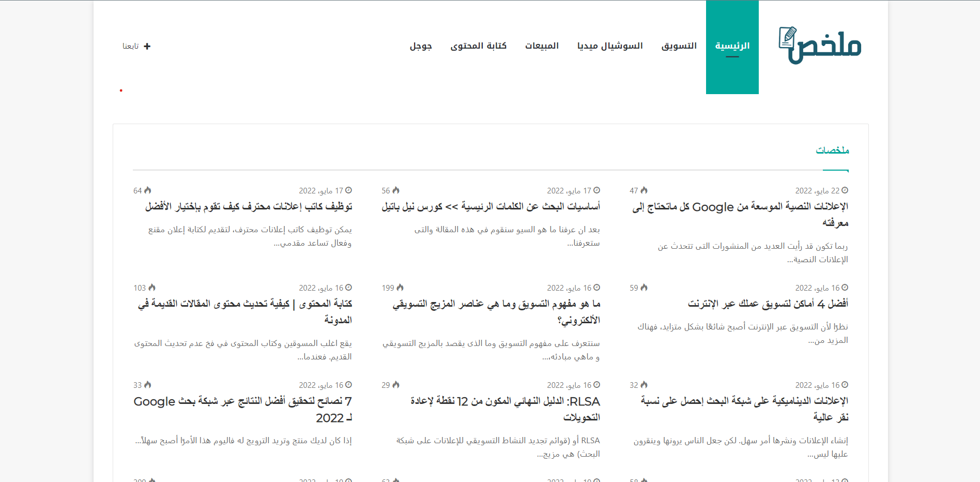Click the view count 199

(x=388, y=288)
